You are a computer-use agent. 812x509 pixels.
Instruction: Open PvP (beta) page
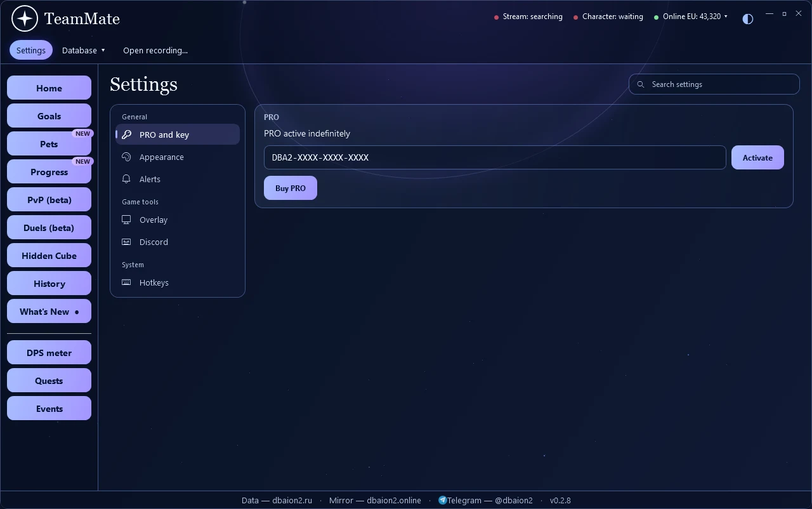click(49, 200)
